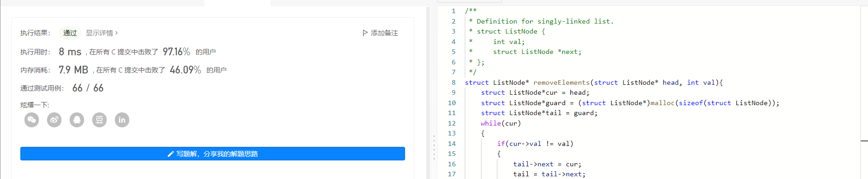Click 'struct ListNode*tail = guard;' line
The image size is (868, 179).
point(539,113)
